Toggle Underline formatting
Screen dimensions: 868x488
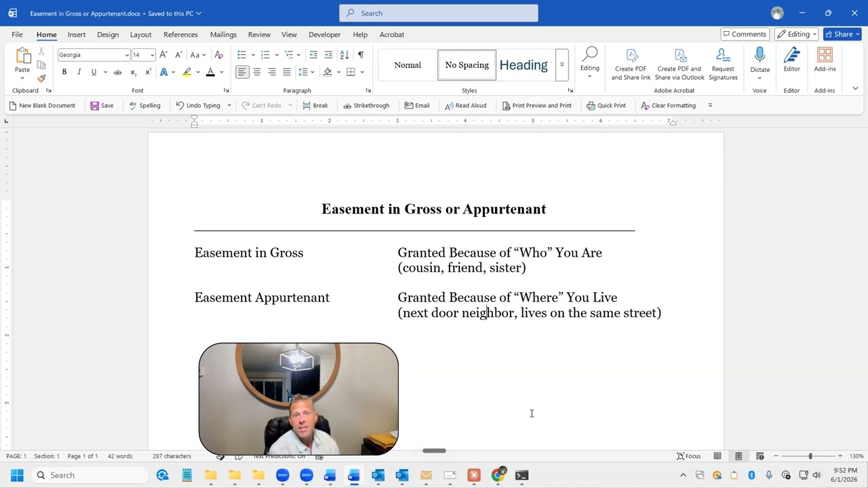94,72
